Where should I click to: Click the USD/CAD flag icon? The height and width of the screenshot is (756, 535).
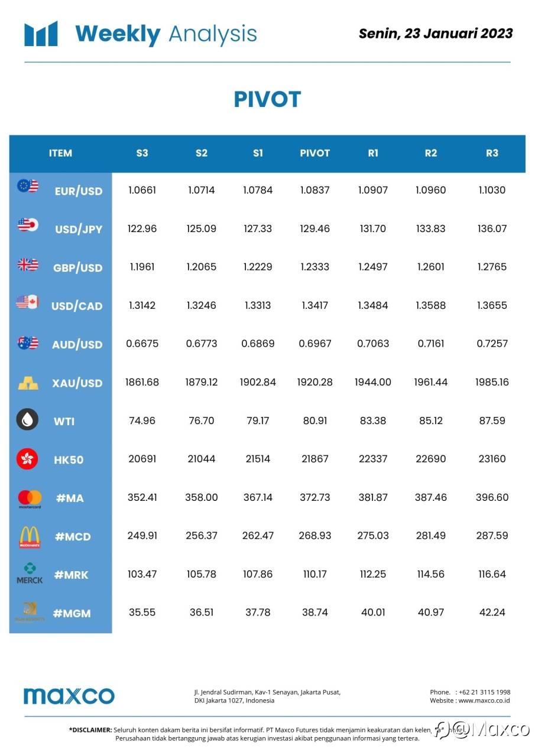27,302
